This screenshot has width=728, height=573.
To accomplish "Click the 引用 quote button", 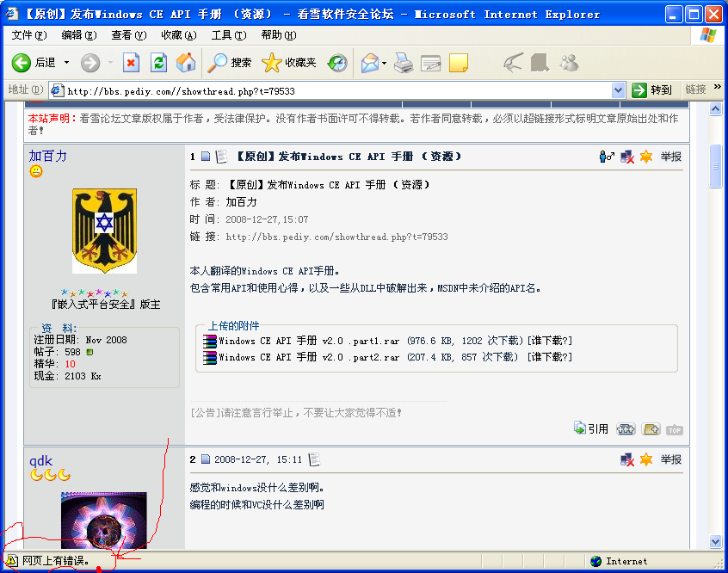I will 591,428.
